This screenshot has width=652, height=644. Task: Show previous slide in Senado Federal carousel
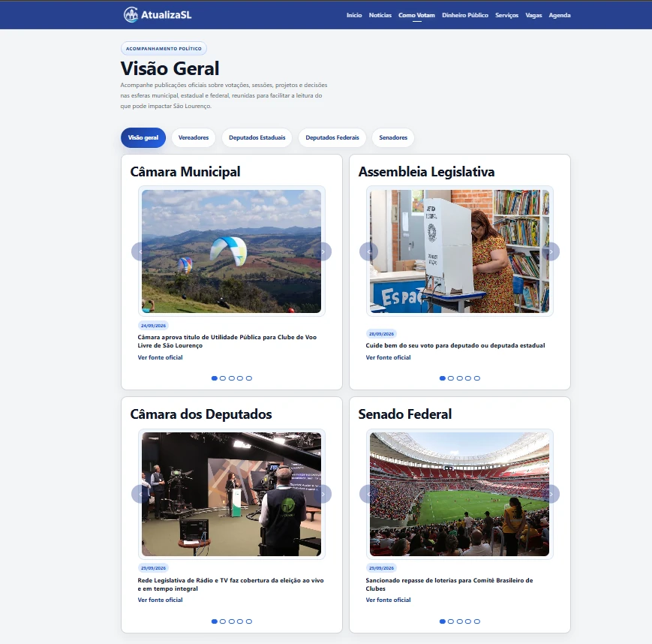[x=368, y=494]
